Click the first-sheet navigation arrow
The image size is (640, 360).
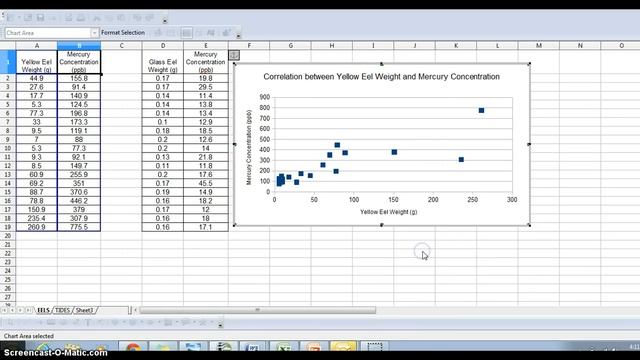pos(4,310)
